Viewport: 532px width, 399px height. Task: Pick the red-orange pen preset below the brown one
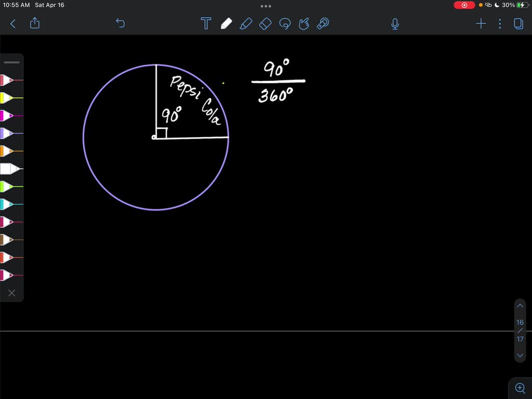coord(11,257)
